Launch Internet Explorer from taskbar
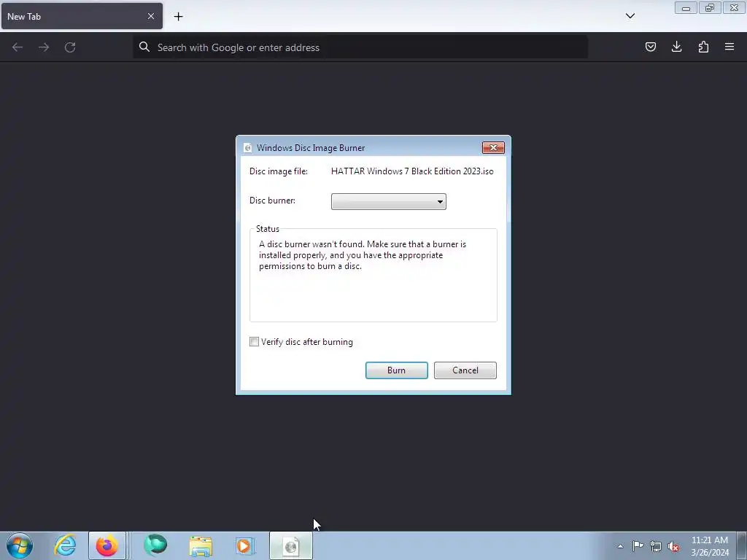The width and height of the screenshot is (747, 560). pyautogui.click(x=65, y=545)
